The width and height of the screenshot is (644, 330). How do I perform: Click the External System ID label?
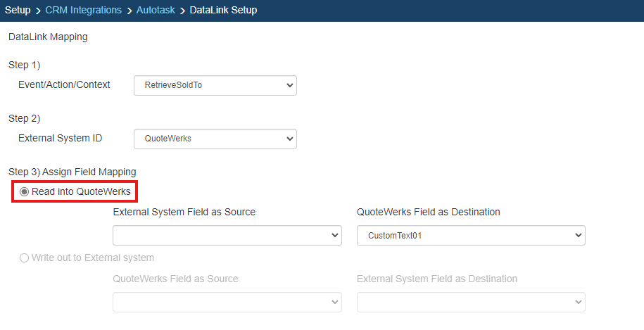point(60,138)
